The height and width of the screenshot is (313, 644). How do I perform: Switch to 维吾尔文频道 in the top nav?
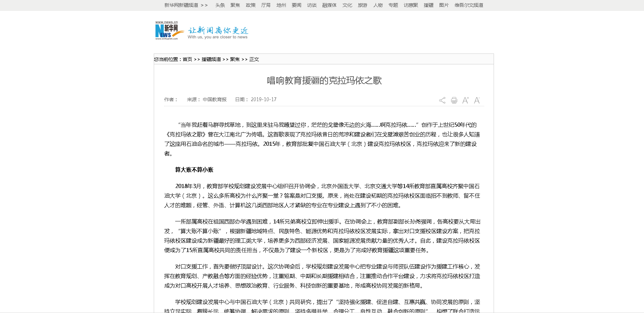tap(469, 5)
